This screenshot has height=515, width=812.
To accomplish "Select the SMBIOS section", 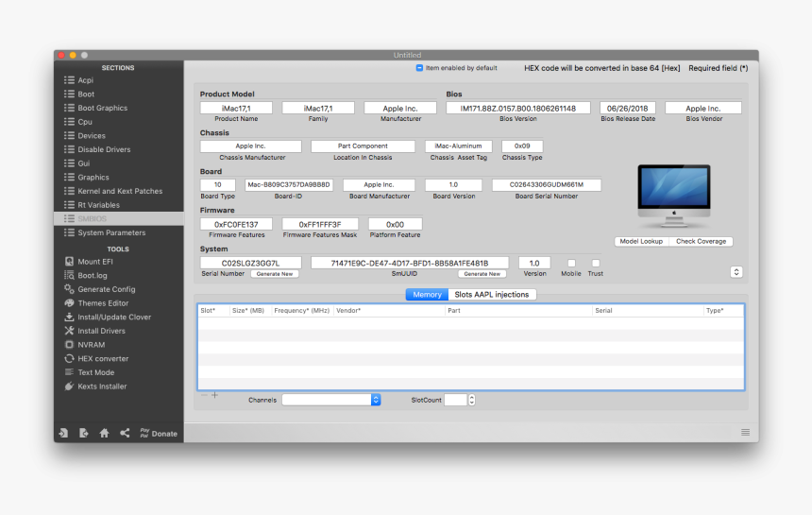I will (x=119, y=218).
